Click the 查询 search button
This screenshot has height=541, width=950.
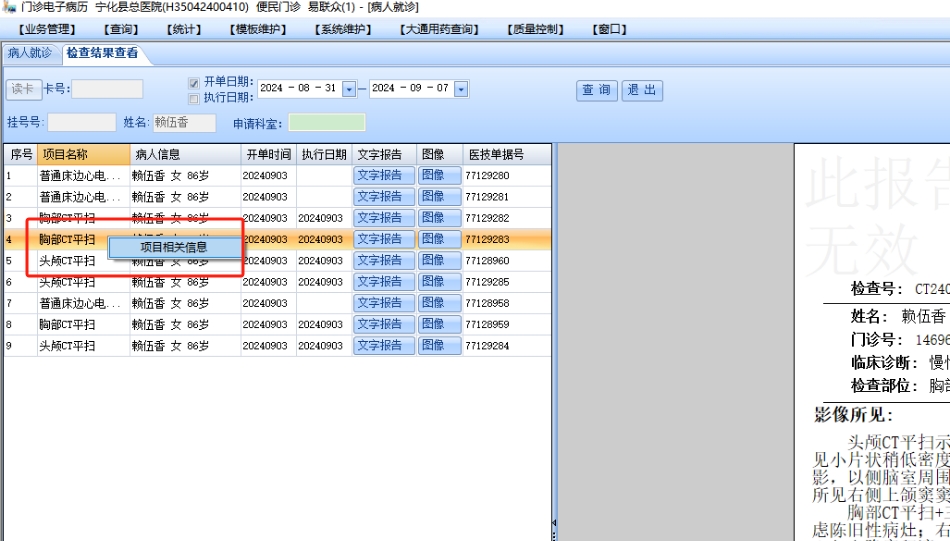pos(597,90)
